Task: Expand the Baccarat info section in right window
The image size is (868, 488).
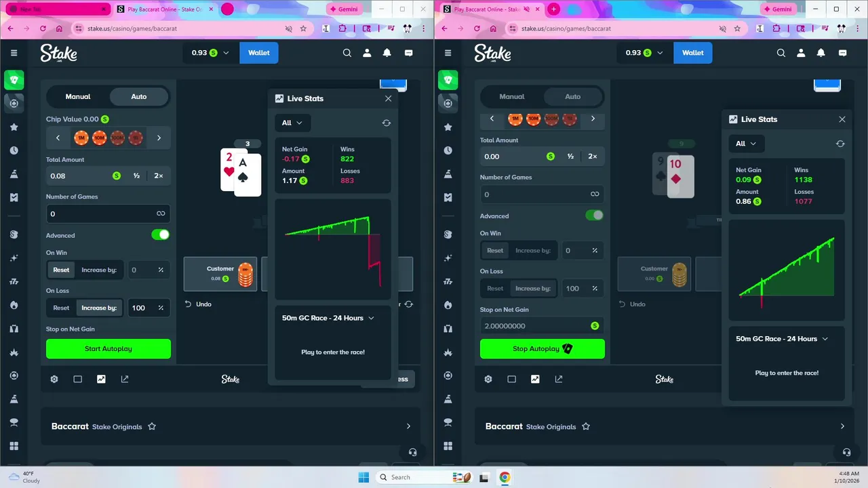Action: (842, 426)
